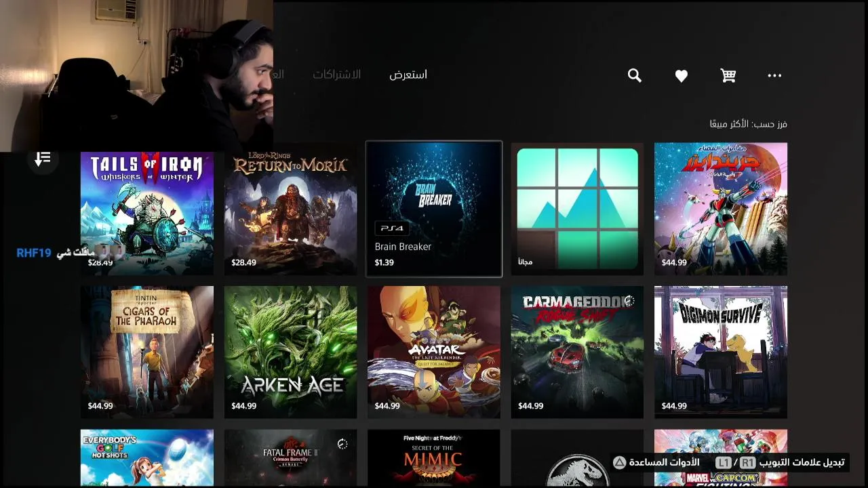Open Fatal Frame II Crimson Butterfly tile
The height and width of the screenshot is (488, 868).
290,458
